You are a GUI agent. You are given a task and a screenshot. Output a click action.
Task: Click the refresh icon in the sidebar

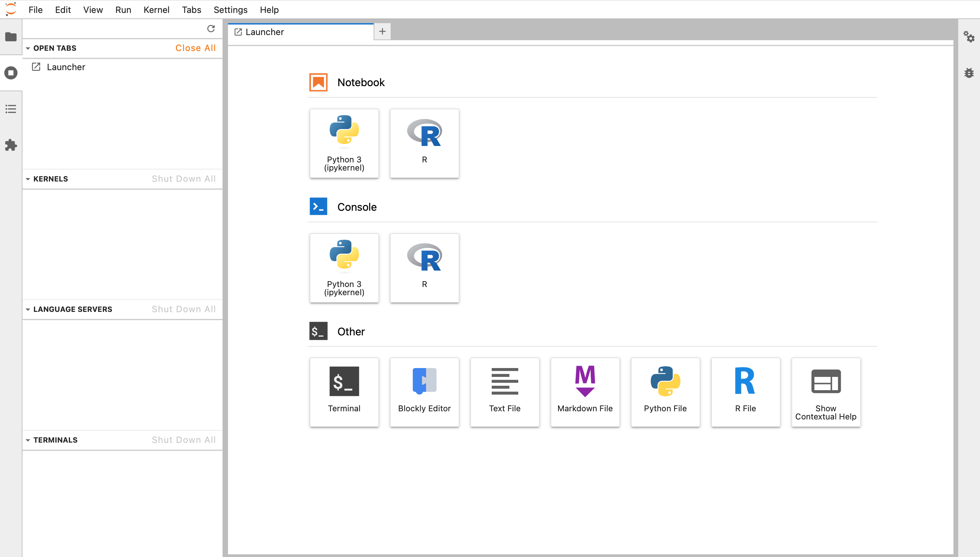click(211, 29)
